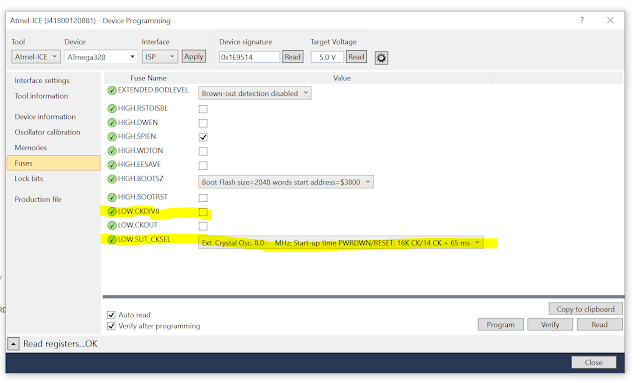Screen dimensions: 640x383
Task: Click the Apply interface button
Action: point(193,57)
